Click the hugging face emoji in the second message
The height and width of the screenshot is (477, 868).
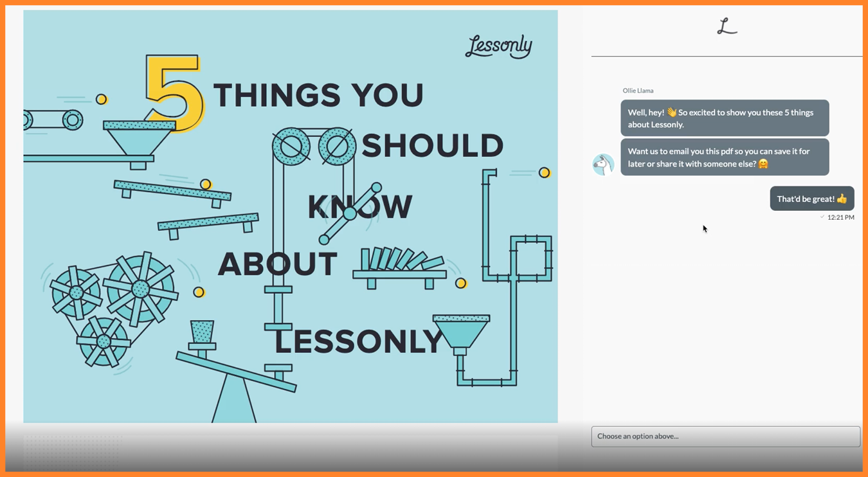[x=763, y=164]
